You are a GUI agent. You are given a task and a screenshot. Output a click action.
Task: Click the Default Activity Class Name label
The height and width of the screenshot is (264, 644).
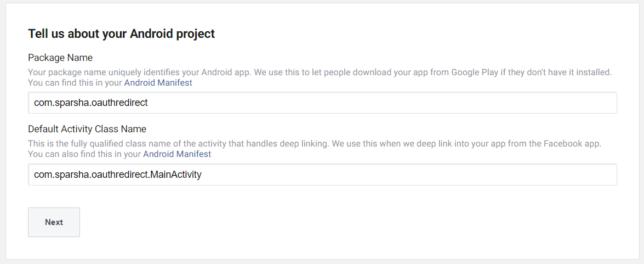click(x=87, y=130)
